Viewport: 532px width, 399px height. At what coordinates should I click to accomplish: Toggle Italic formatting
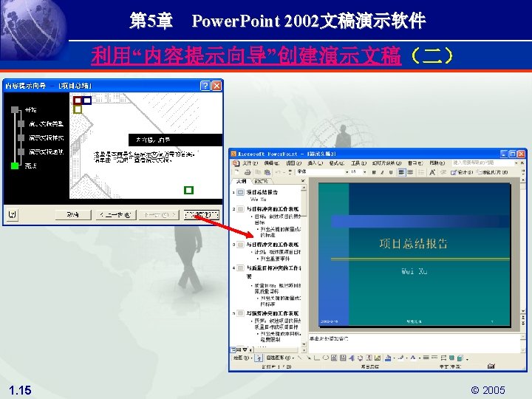(x=383, y=172)
